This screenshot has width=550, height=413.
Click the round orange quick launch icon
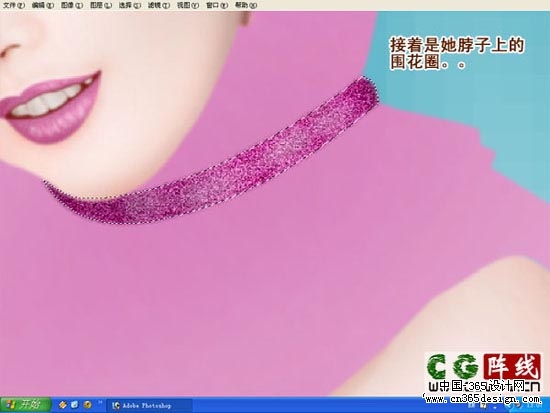(x=87, y=405)
